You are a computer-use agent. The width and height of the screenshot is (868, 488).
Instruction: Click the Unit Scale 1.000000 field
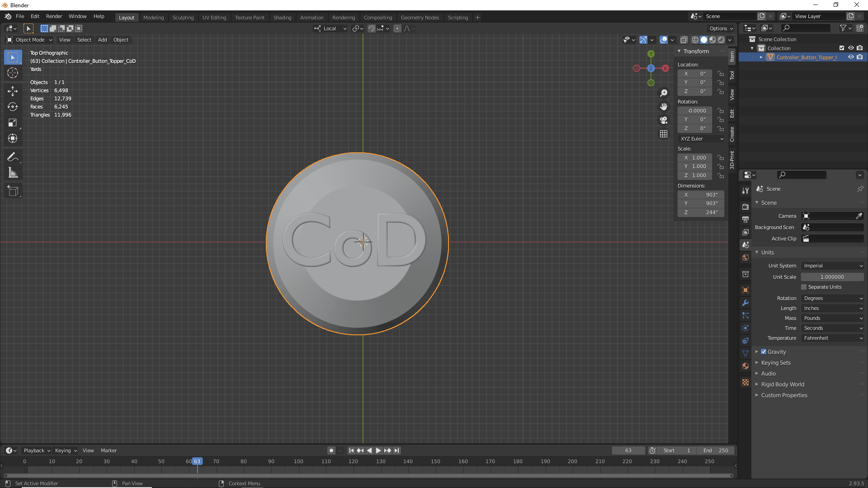833,277
